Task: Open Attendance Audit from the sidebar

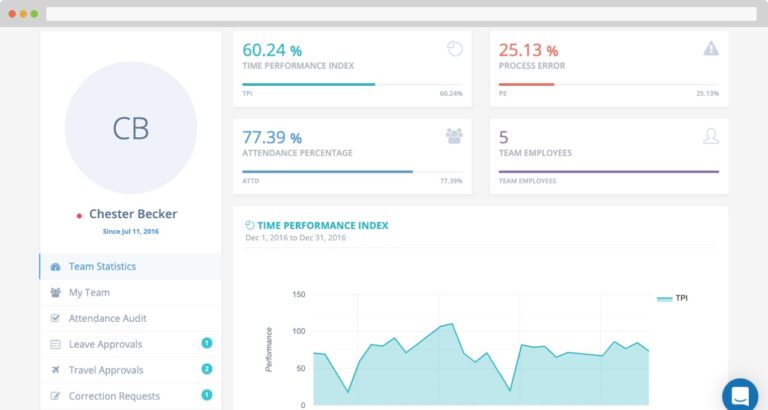Action: pyautogui.click(x=107, y=319)
